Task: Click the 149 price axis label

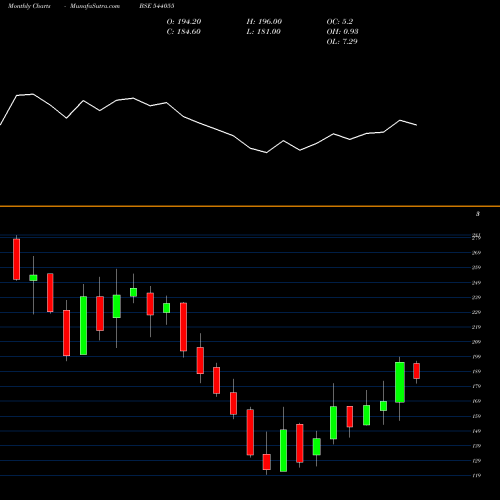Action: [x=476, y=431]
